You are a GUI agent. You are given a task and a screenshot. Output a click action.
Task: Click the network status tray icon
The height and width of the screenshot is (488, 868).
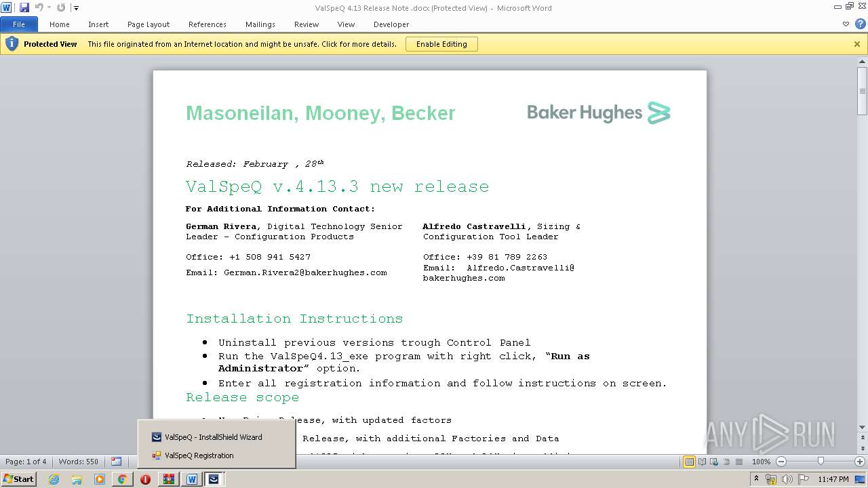tap(772, 479)
